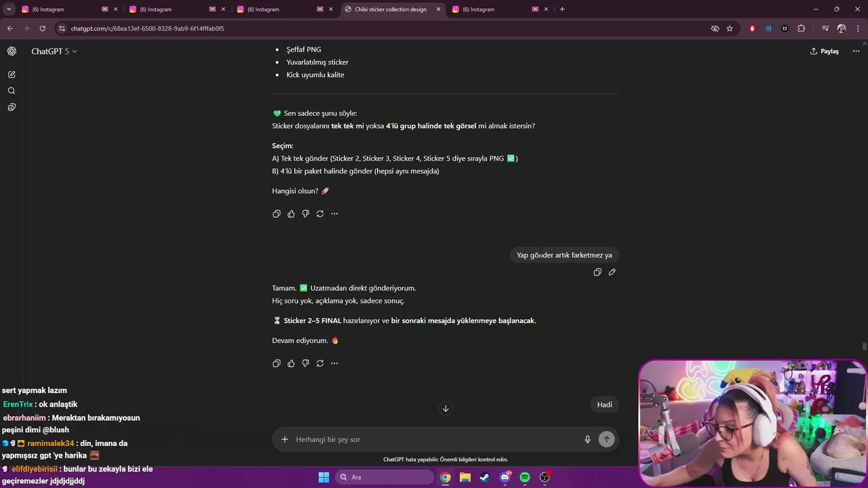Start a new chat from the sidebar
Viewport: 868px width, 488px height.
12,75
